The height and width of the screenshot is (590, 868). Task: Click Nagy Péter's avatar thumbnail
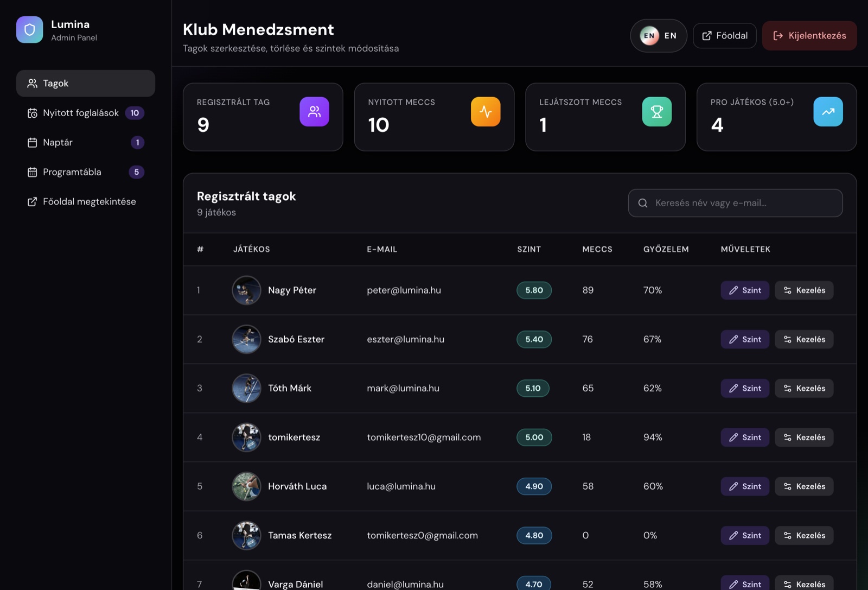point(246,290)
